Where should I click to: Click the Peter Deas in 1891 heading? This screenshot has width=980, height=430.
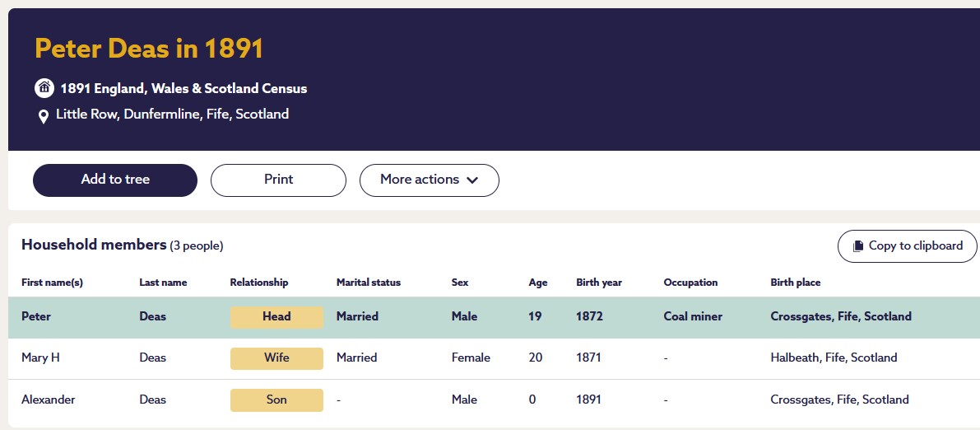149,49
